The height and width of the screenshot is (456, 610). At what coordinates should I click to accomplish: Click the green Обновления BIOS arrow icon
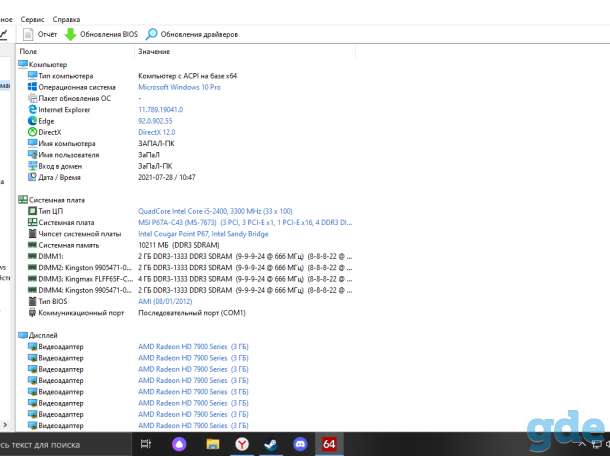[x=70, y=34]
